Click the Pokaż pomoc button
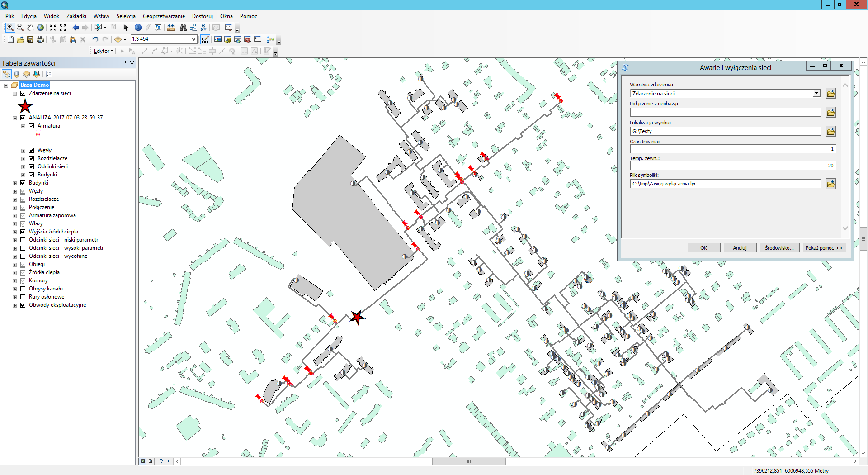Image resolution: width=868 pixels, height=475 pixels. point(824,248)
